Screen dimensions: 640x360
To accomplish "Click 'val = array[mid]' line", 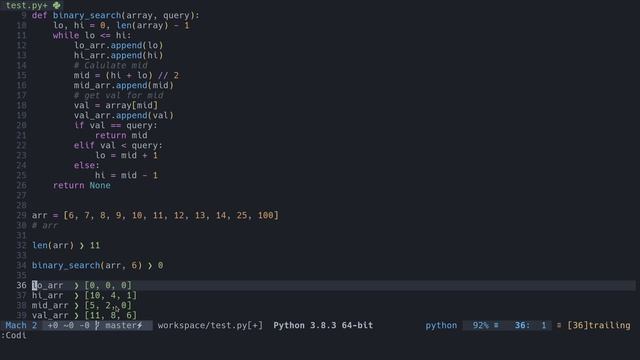I will pos(116,105).
